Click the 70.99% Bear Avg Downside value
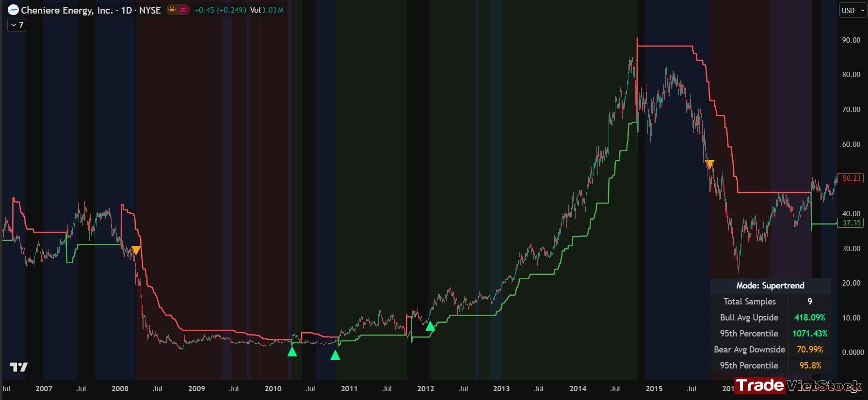Image resolution: width=868 pixels, height=400 pixels. point(810,350)
